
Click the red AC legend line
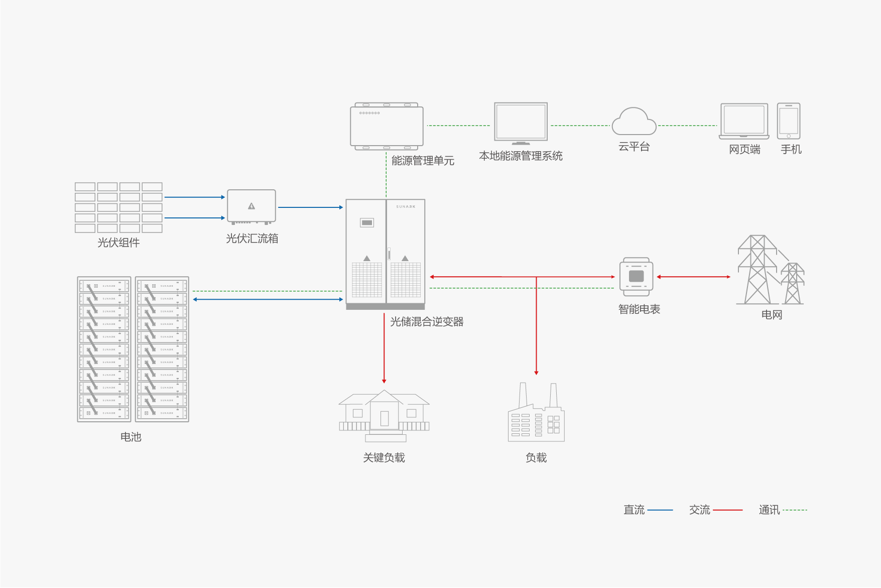coord(727,510)
